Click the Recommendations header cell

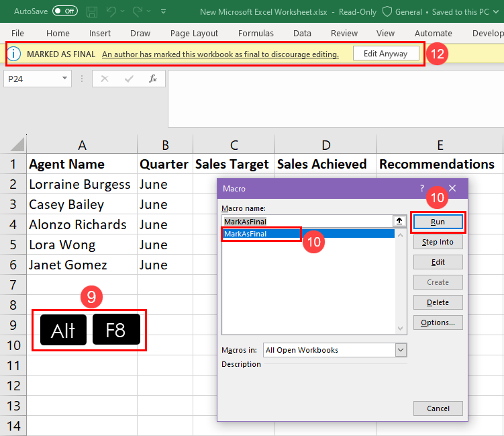[x=440, y=164]
